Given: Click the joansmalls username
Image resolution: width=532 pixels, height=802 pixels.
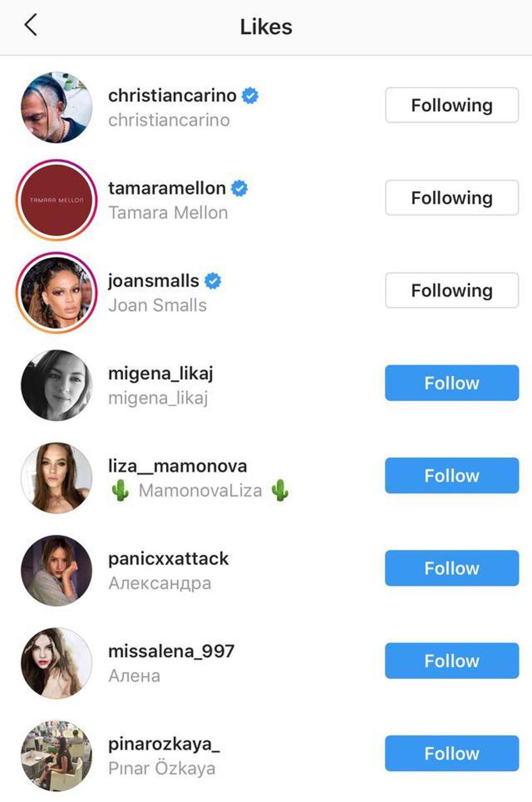Looking at the screenshot, I should 153,280.
